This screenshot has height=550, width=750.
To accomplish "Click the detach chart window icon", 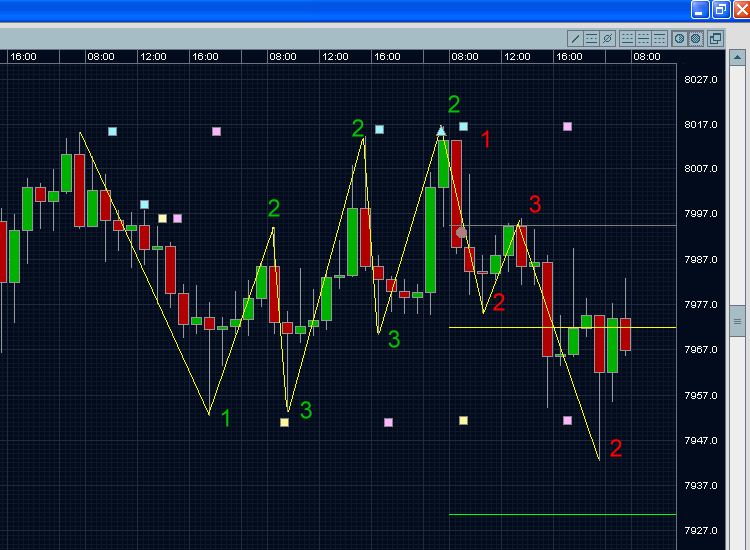I will (715, 38).
